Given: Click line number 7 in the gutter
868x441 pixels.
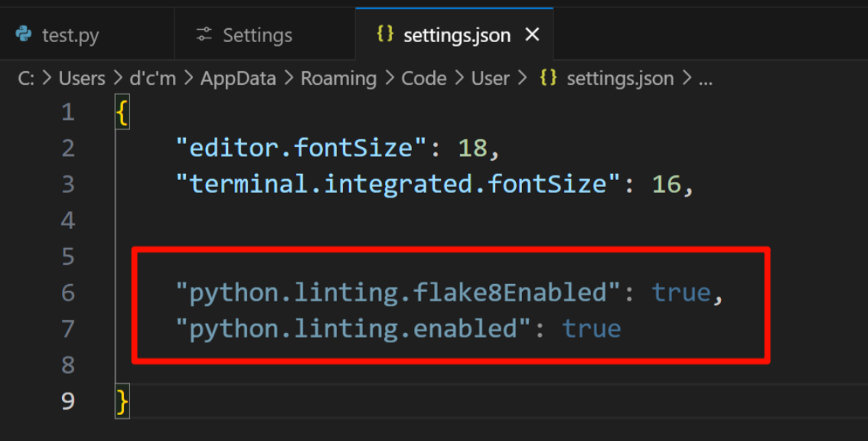Looking at the screenshot, I should (68, 328).
